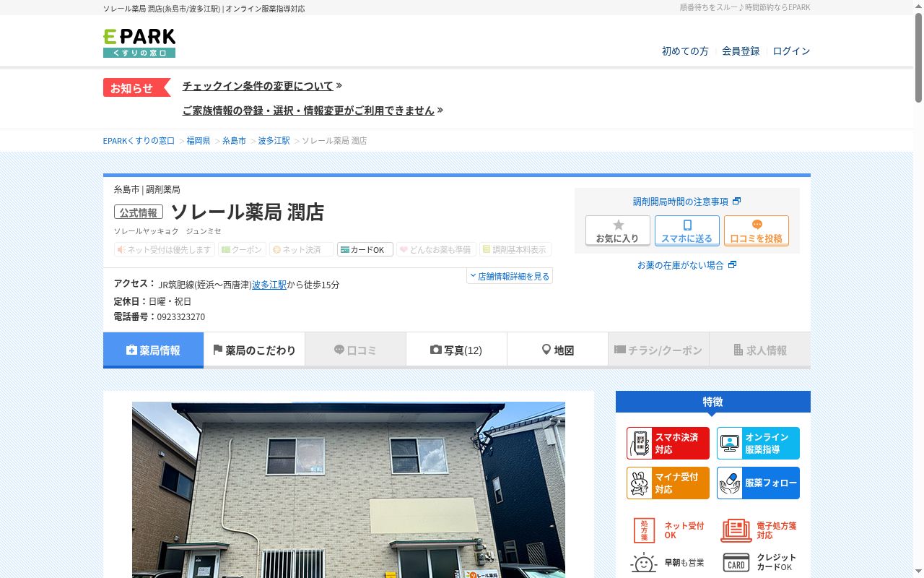Select the 求人情報 tab
The image size is (924, 578).
click(x=759, y=350)
